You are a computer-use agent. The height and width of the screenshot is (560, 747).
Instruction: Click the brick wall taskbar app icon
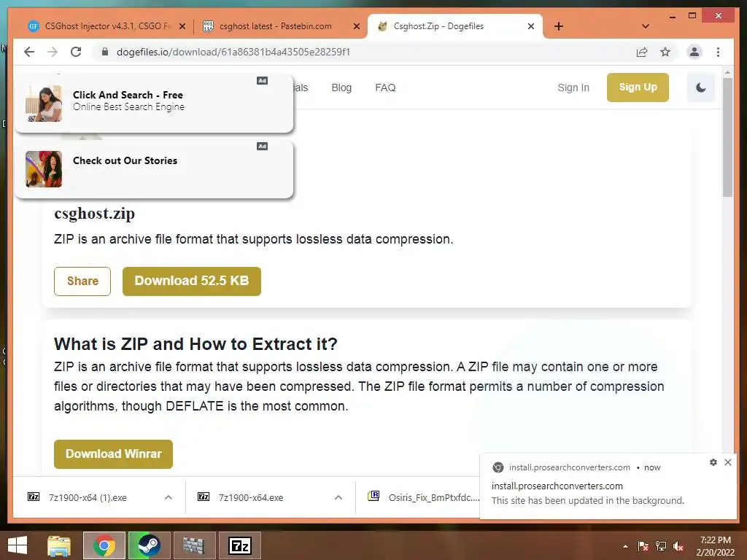click(x=194, y=545)
